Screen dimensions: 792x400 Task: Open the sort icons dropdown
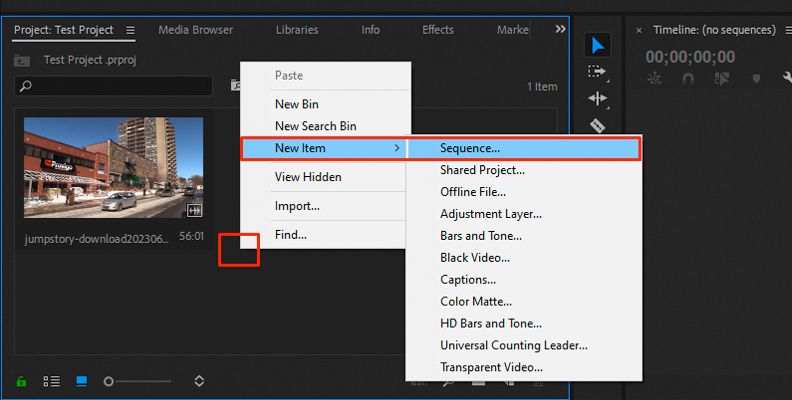pos(199,381)
